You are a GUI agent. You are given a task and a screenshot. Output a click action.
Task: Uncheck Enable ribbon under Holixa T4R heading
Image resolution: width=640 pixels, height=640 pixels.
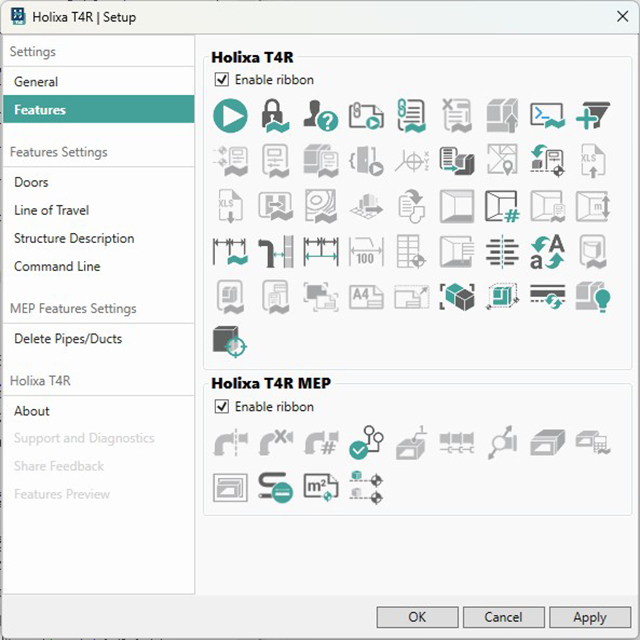coord(222,79)
